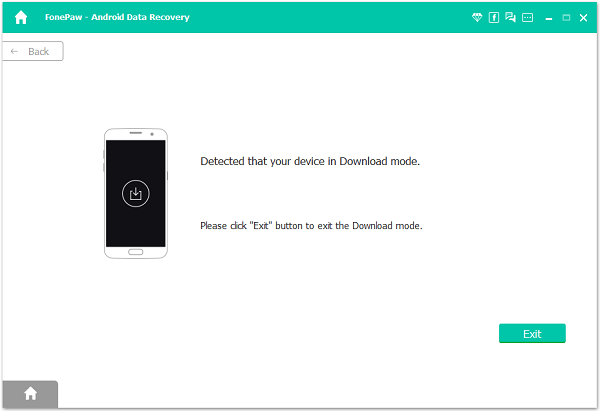Image resolution: width=600 pixels, height=411 pixels.
Task: Go back with the Back button
Action: point(33,51)
